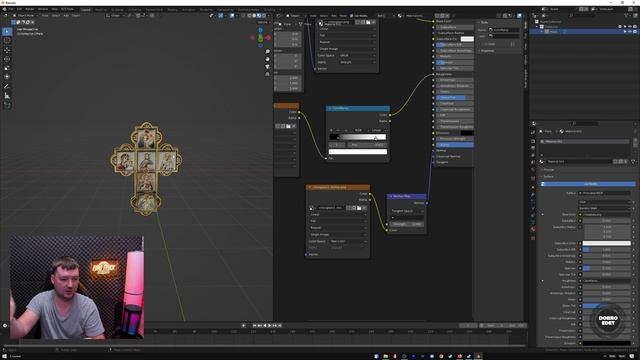Open Tangent Space dropdown on Normal Map node
This screenshot has height=360, width=640.
pyautogui.click(x=407, y=211)
